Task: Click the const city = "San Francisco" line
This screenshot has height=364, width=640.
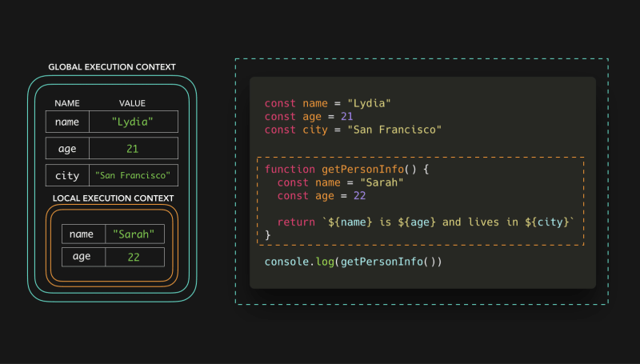Action: (353, 129)
